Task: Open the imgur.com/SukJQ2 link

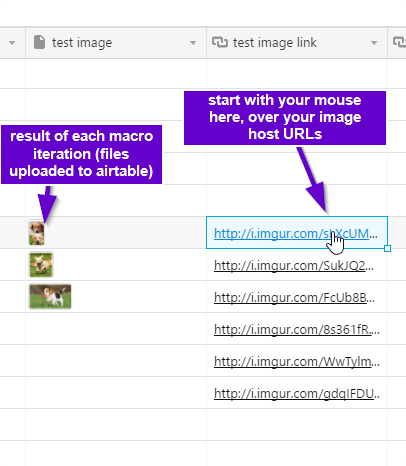Action: [x=294, y=266]
